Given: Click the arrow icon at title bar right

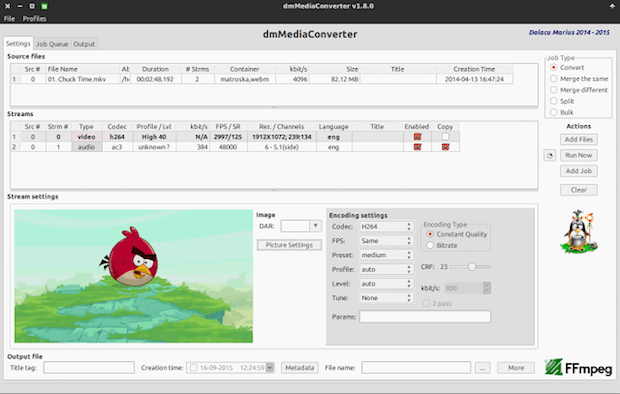Looking at the screenshot, I should [612, 6].
